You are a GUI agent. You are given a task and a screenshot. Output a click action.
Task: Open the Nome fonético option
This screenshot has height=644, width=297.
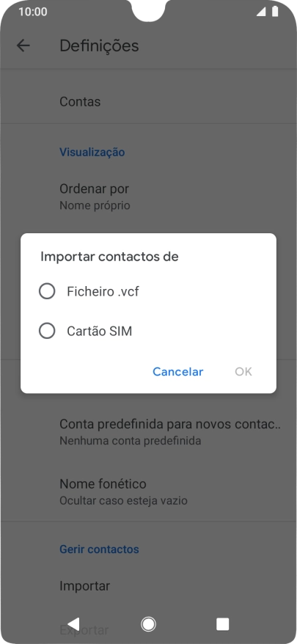pos(148,491)
